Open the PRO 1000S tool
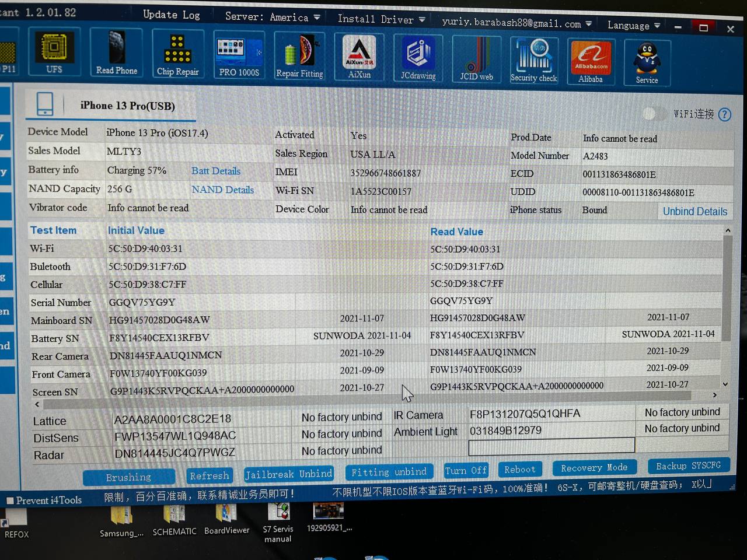The image size is (747, 560). pos(239,56)
